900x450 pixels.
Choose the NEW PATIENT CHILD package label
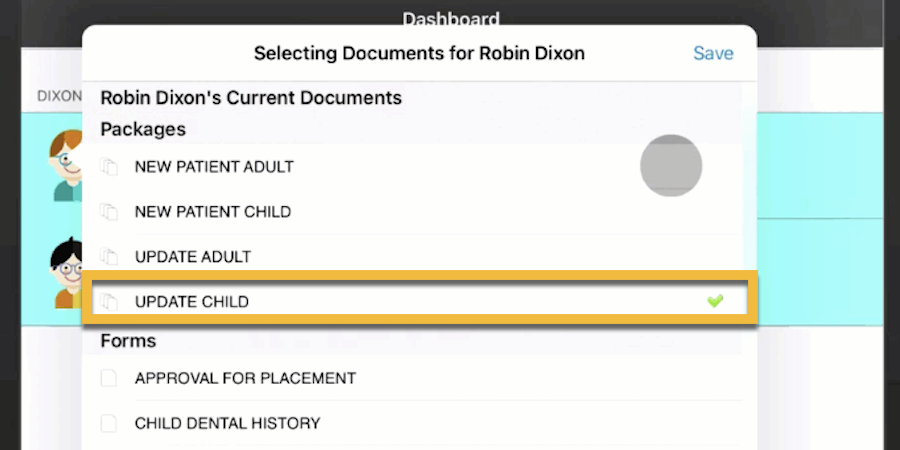pos(213,212)
